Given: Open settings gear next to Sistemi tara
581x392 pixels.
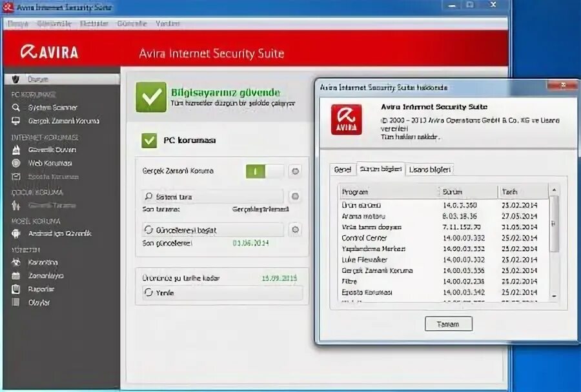Looking at the screenshot, I should coord(295,196).
